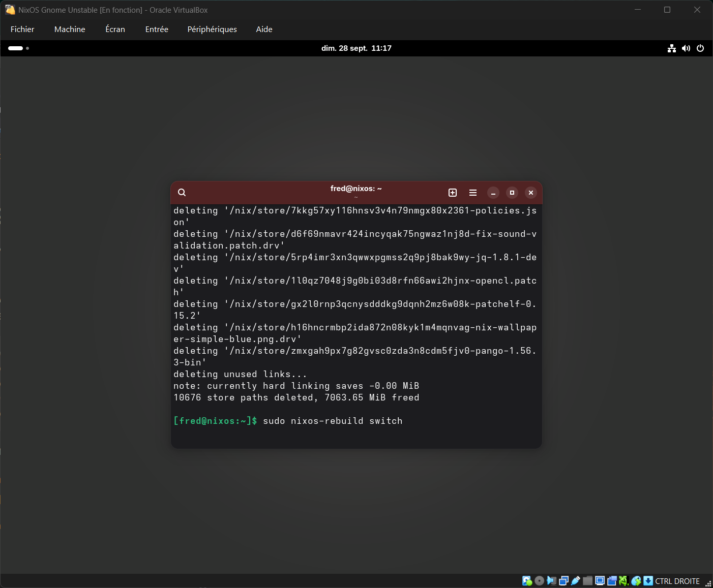Open the Écran menu

115,29
